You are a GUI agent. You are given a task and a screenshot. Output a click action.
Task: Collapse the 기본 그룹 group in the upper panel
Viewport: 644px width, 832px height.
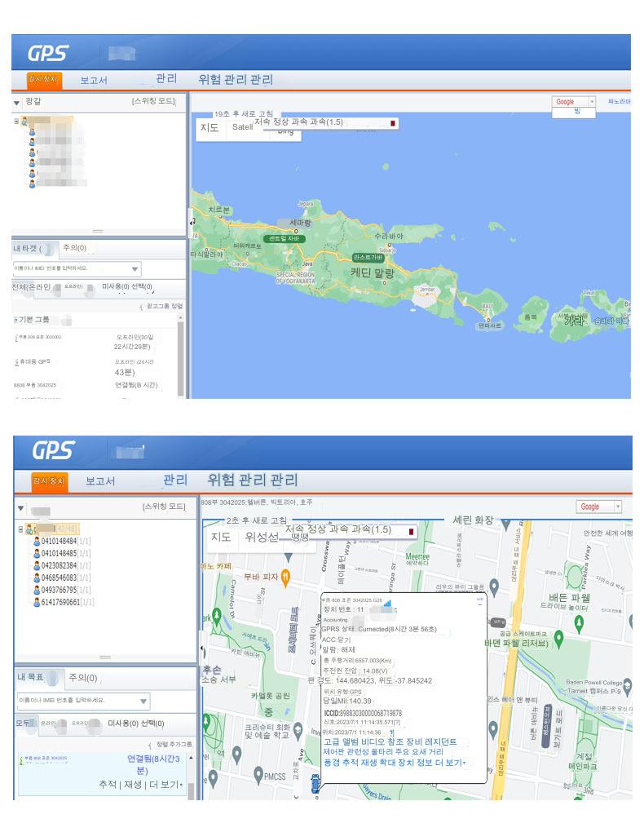[15, 320]
